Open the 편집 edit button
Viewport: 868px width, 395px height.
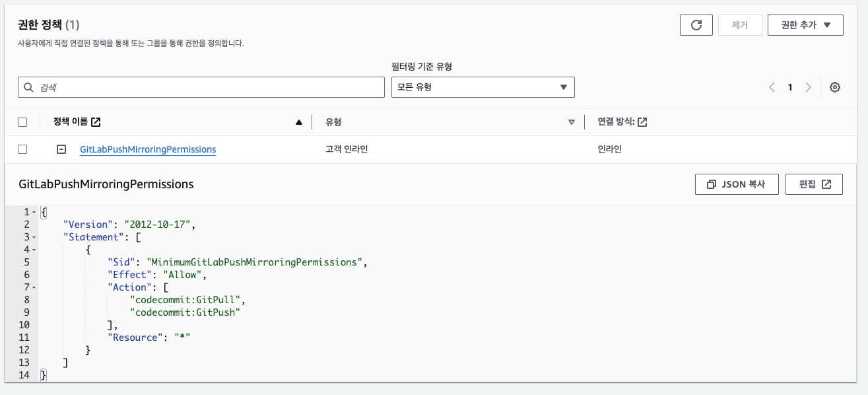[814, 184]
